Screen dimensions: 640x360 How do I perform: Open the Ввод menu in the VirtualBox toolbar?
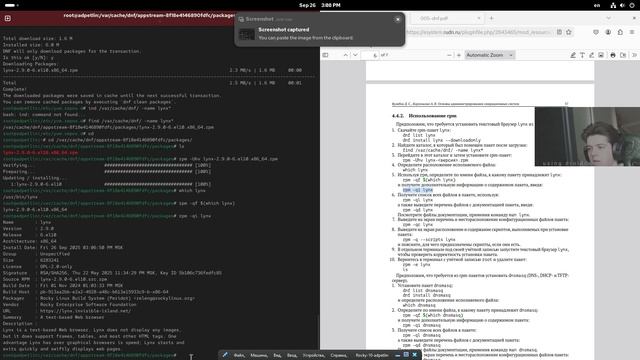[x=292, y=356]
